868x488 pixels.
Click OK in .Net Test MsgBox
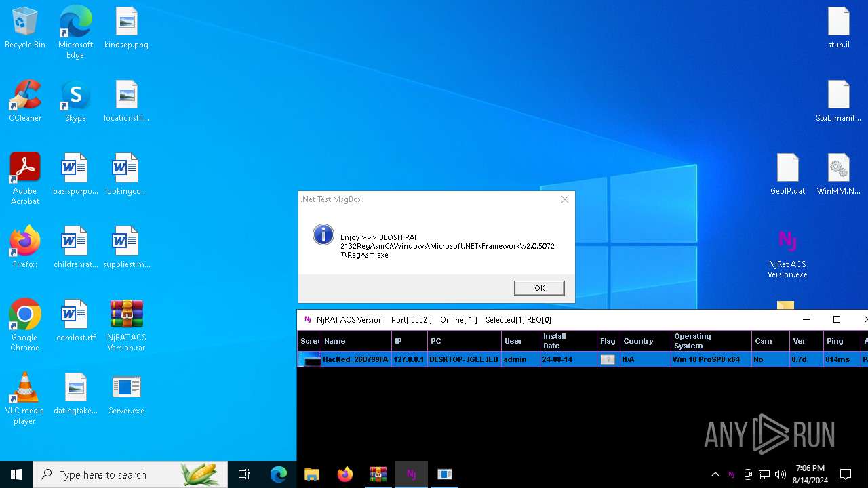pyautogui.click(x=539, y=288)
